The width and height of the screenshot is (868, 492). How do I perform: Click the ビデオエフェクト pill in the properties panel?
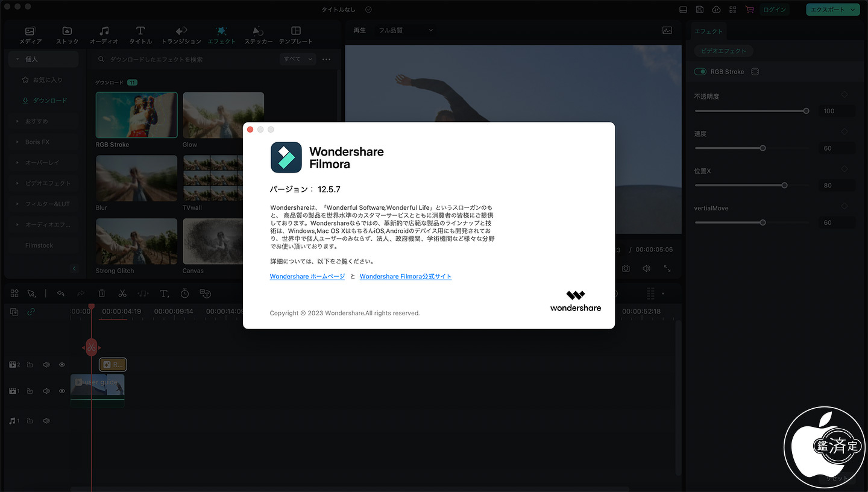(x=724, y=51)
